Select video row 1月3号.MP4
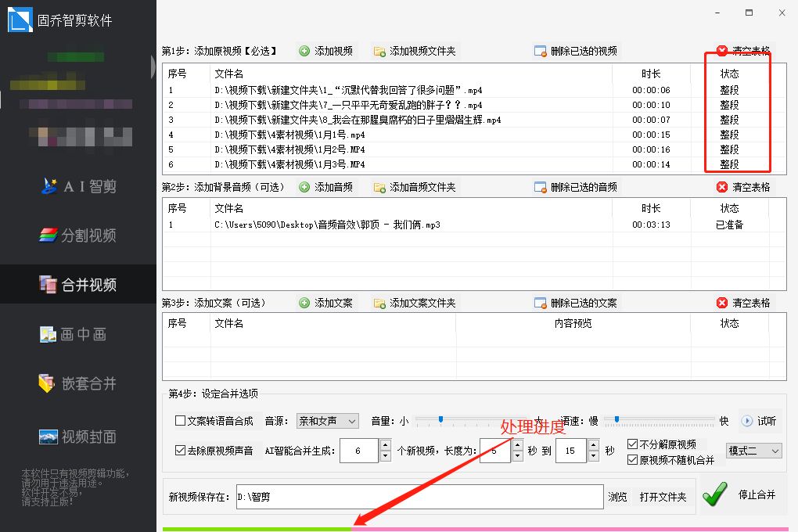The image size is (798, 532). [x=474, y=164]
